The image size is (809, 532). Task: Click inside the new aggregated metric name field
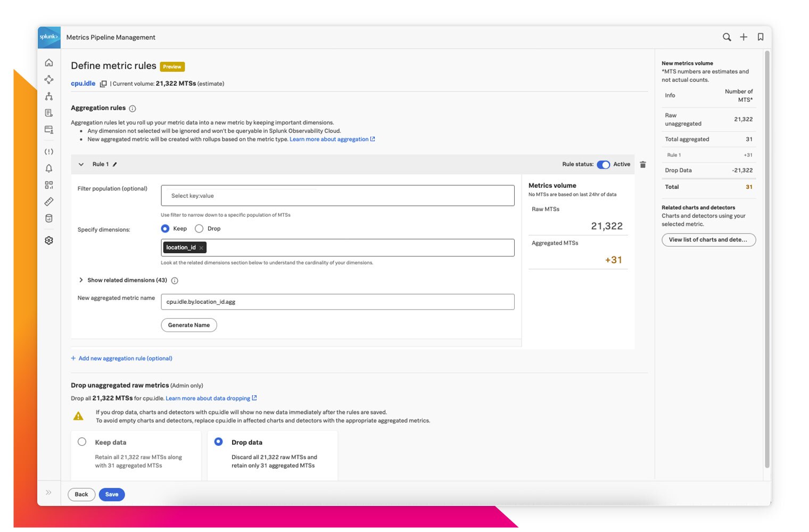[337, 302]
